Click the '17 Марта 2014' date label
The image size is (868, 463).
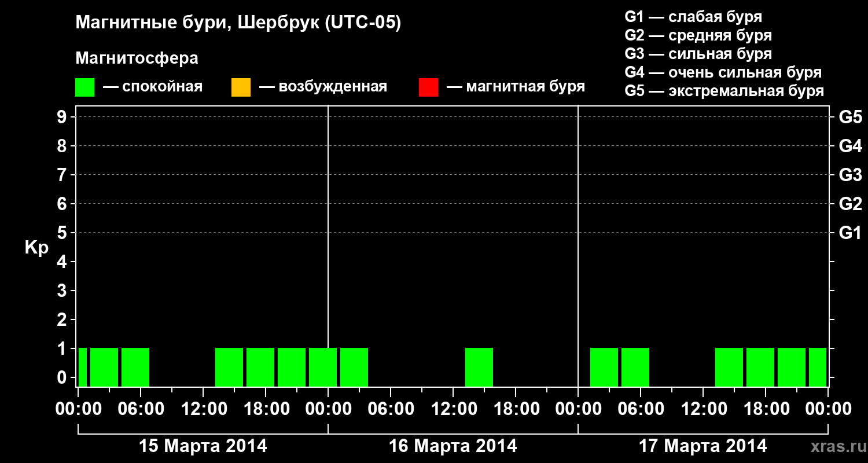[x=703, y=446]
